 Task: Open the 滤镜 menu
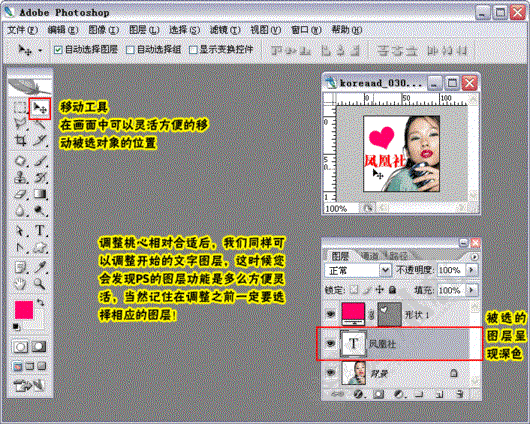pyautogui.click(x=225, y=30)
